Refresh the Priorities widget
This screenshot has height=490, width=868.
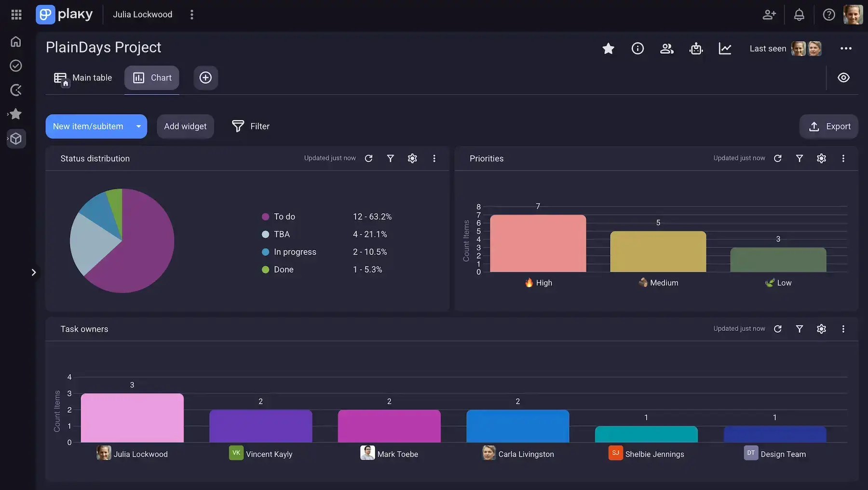tap(777, 159)
